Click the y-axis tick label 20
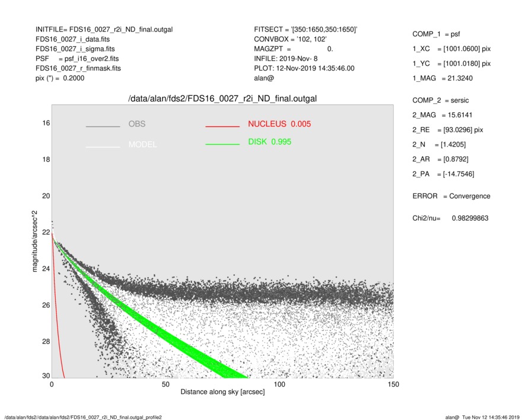525x420 pixels. 46,196
